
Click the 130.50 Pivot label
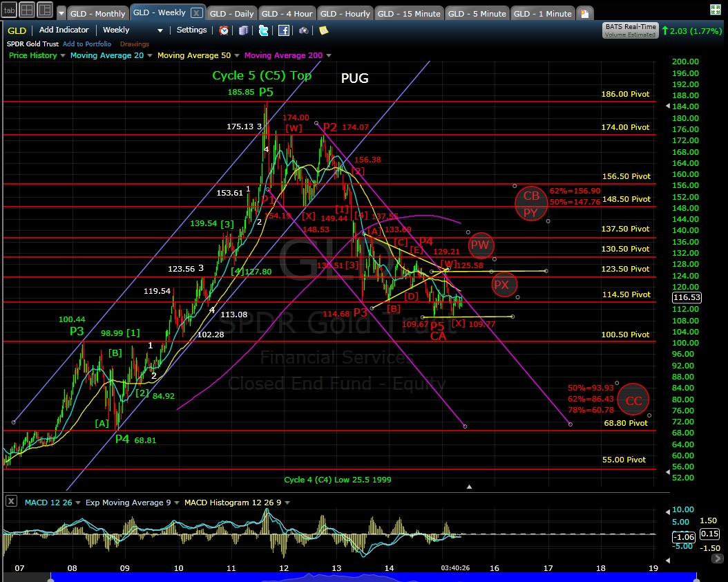pyautogui.click(x=625, y=249)
